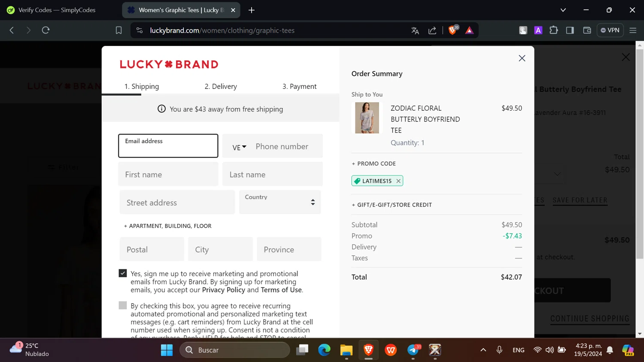Open Telegram from the taskbar
644x362 pixels.
point(413,350)
